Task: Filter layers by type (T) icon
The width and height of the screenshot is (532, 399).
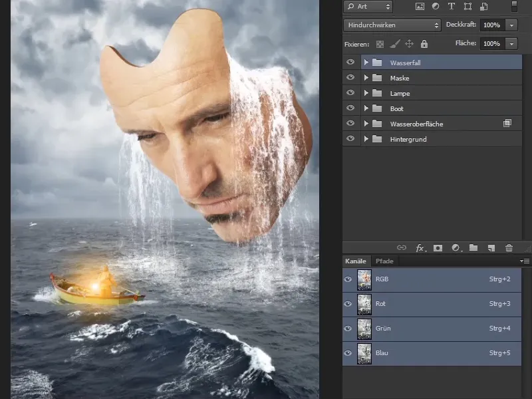Action: pyautogui.click(x=452, y=7)
